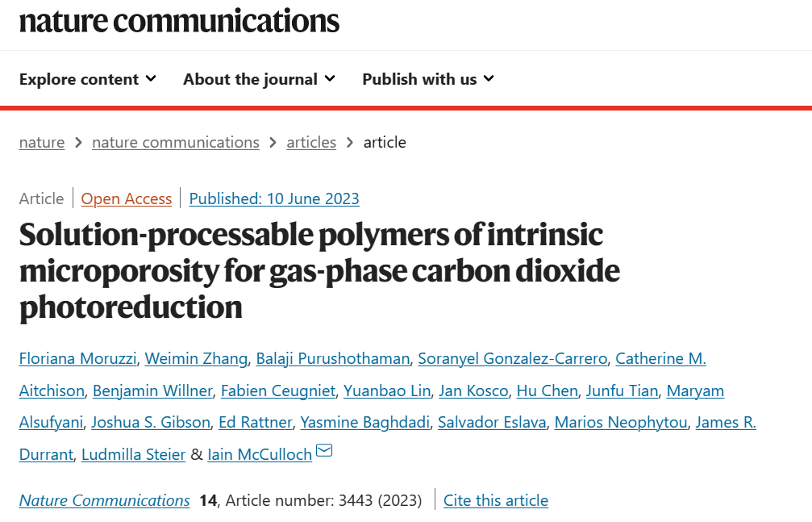The image size is (812, 522).
Task: Select author Soranyel Gonzalez-Carrero
Action: pyautogui.click(x=513, y=359)
